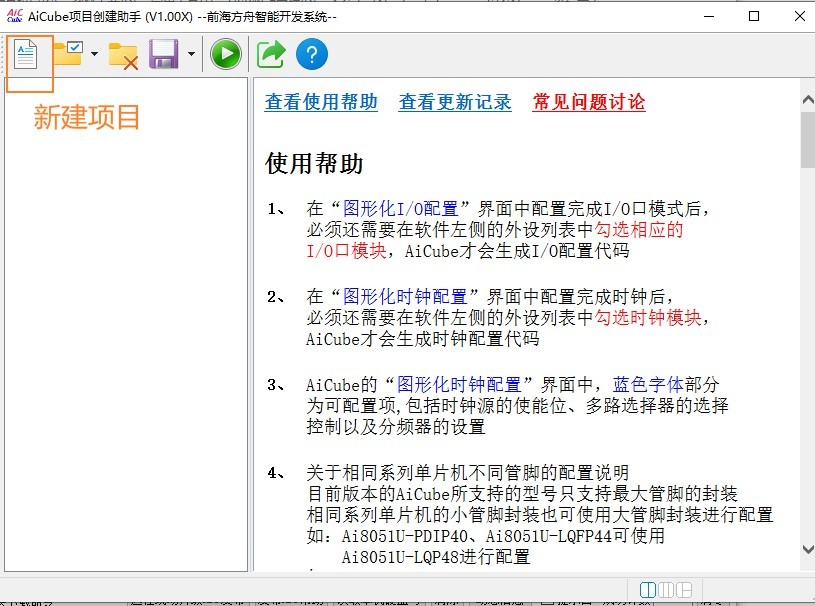Click the green export arrow icon
Image resolution: width=815 pixels, height=606 pixels.
270,54
